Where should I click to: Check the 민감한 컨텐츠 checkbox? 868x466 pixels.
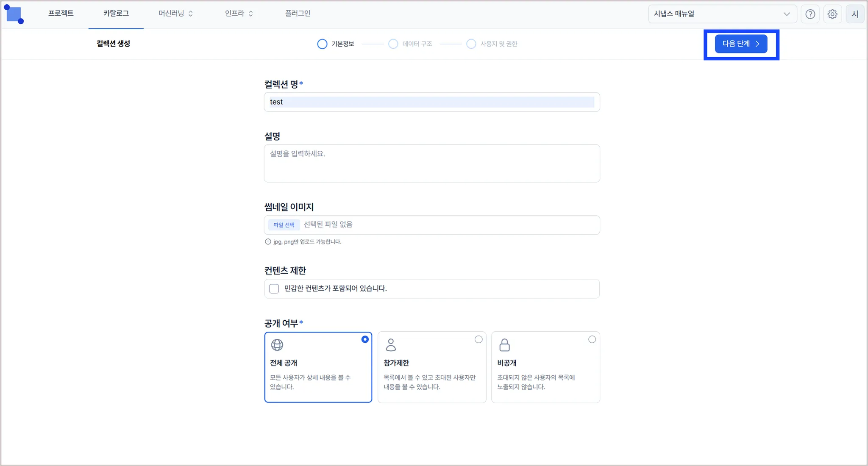[x=274, y=288]
